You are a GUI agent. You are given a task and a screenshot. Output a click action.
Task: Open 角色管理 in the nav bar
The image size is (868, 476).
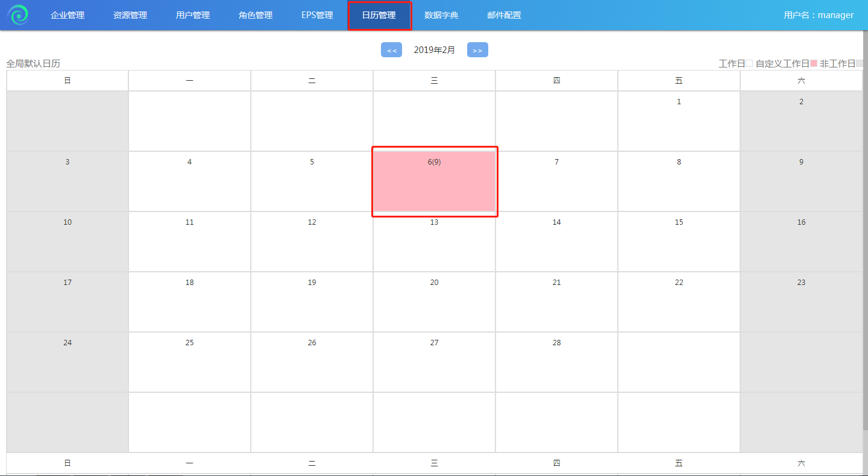(x=256, y=15)
